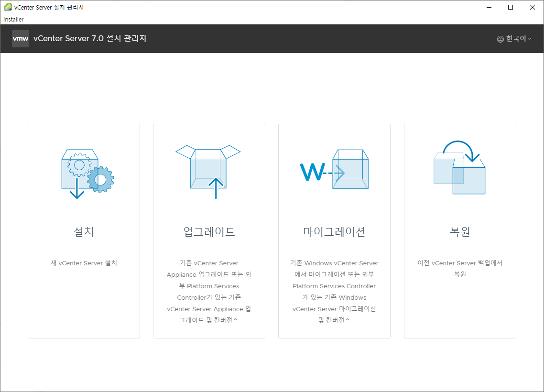Click the Migration W-to-cube icon
The height and width of the screenshot is (392, 544).
[x=334, y=169]
